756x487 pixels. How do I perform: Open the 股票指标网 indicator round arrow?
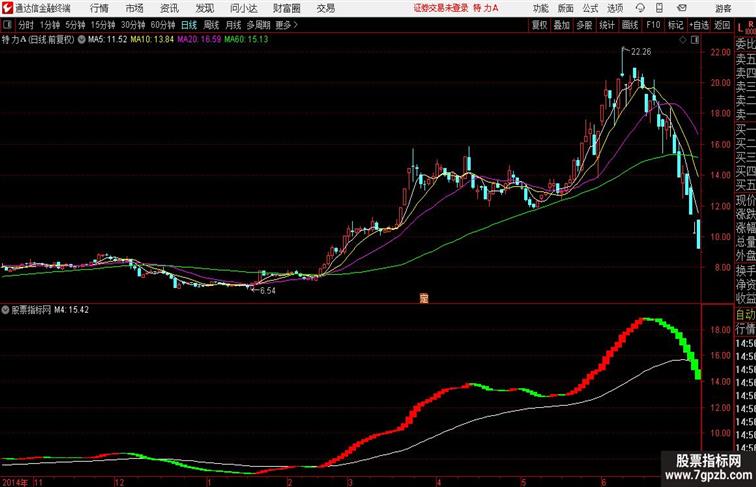[x=5, y=310]
